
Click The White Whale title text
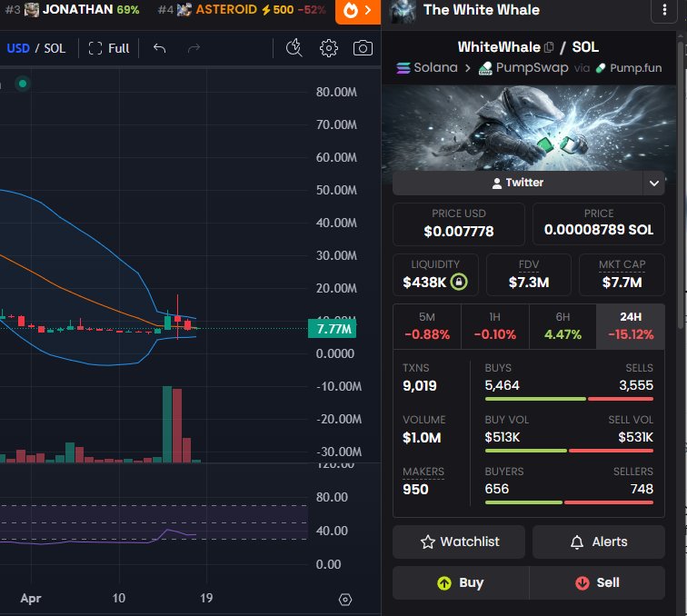[482, 10]
